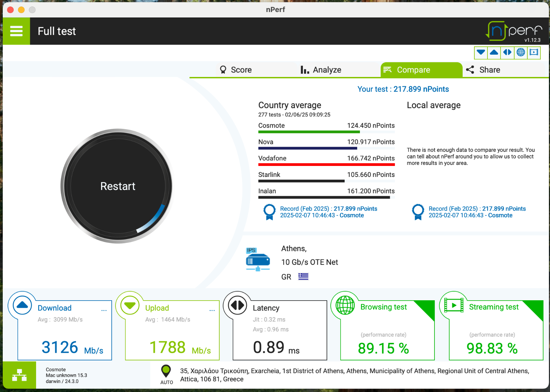Click the Cosmote green score bar
Screen dimensions: 550x392
[x=309, y=132]
